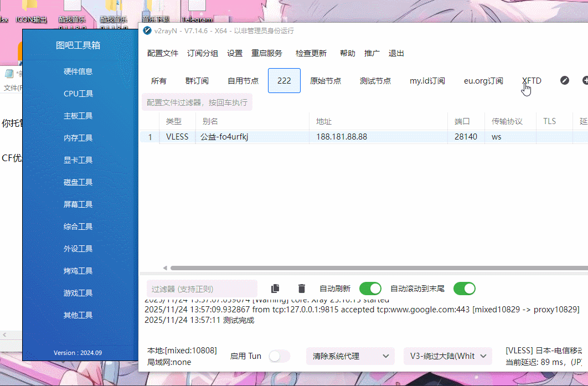Click the 配置文件过滤器 input field
Screen dimensions: 588x386
[x=197, y=102]
